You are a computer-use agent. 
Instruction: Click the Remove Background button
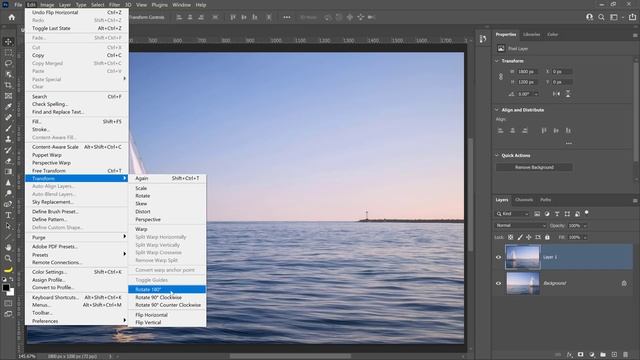point(534,167)
